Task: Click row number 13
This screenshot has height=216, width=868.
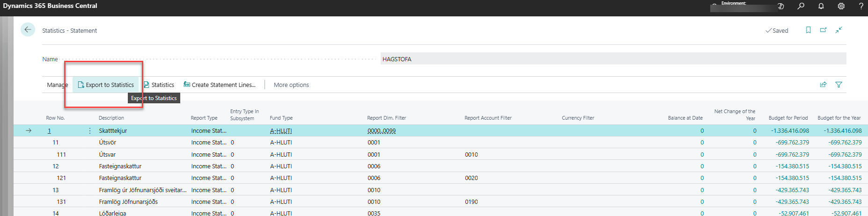Action: 56,190
